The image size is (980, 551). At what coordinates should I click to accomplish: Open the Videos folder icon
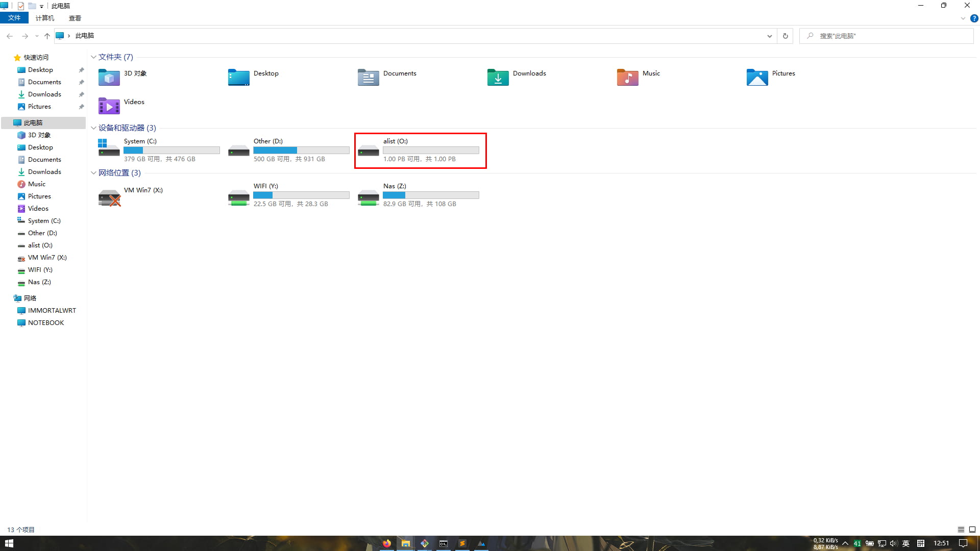(x=109, y=106)
